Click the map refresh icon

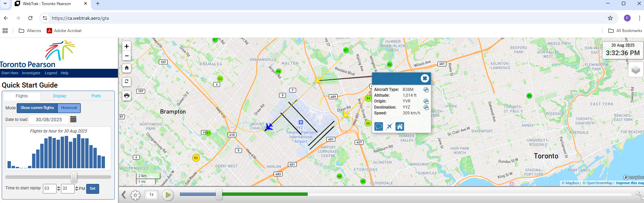pyautogui.click(x=126, y=82)
